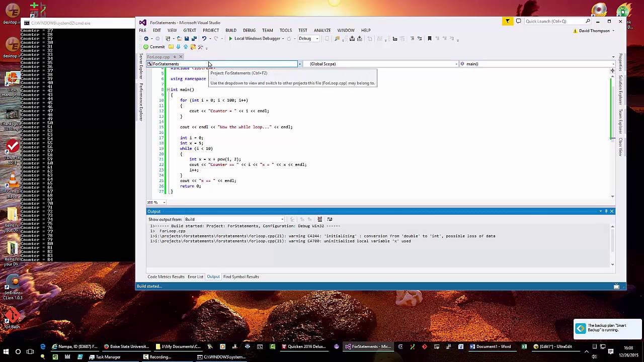Start debugging with the green play arrow
This screenshot has height=362, width=644.
230,39
